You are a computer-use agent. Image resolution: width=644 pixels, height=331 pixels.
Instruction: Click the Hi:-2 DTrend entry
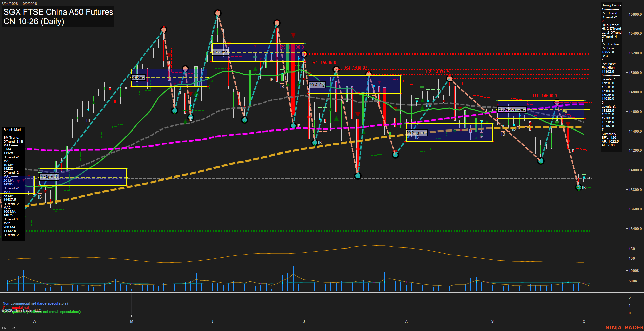(x=611, y=29)
